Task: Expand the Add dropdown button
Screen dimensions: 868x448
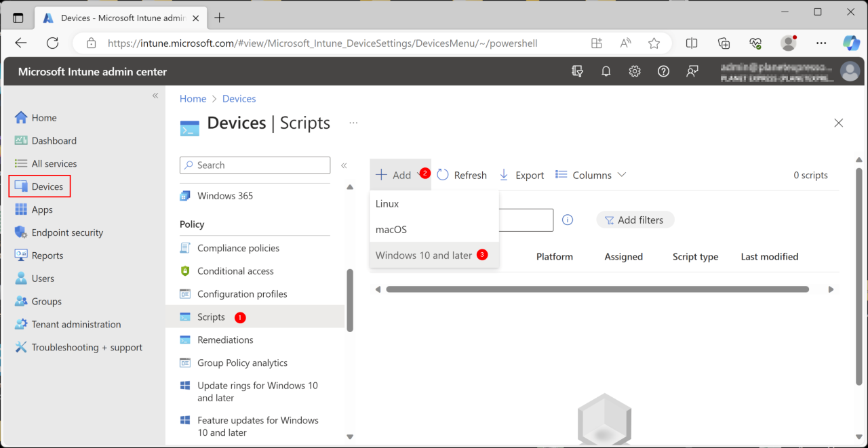Action: (x=395, y=175)
